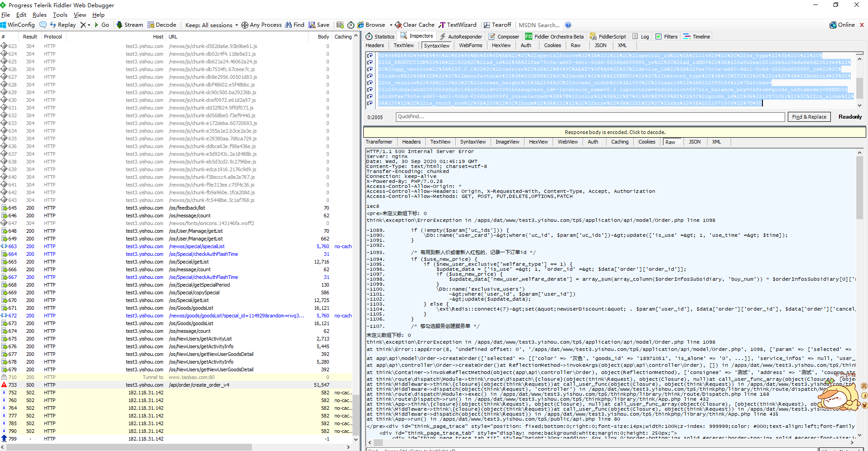
Task: Open the Rules menu
Action: pyautogui.click(x=39, y=15)
